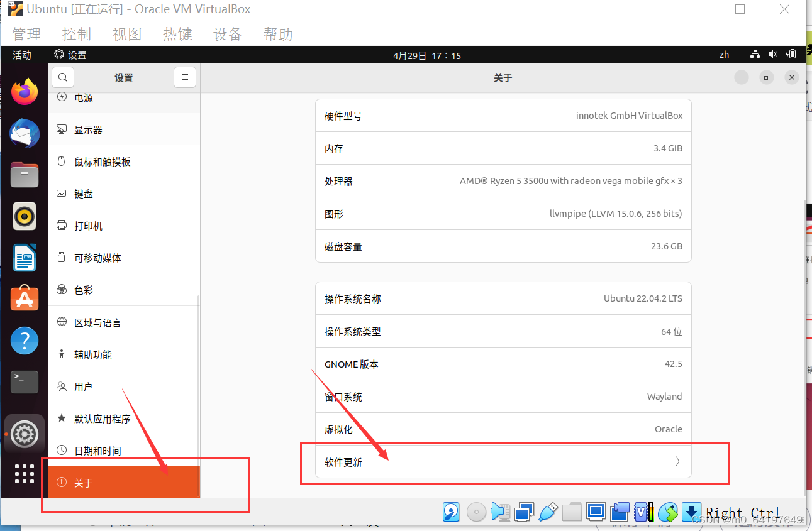Viewport: 812px width, 531px height.
Task: Open Firefox from the Ubuntu dock
Action: coord(25,92)
